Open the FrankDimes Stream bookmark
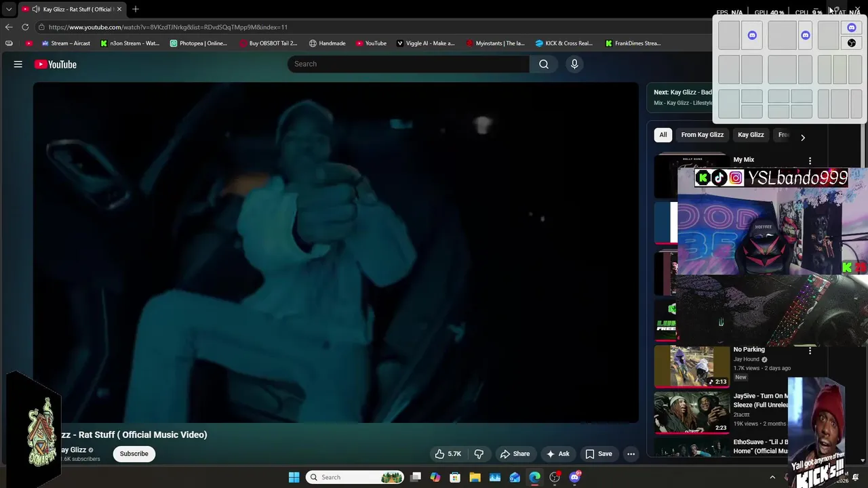This screenshot has width=868, height=488. click(x=633, y=43)
